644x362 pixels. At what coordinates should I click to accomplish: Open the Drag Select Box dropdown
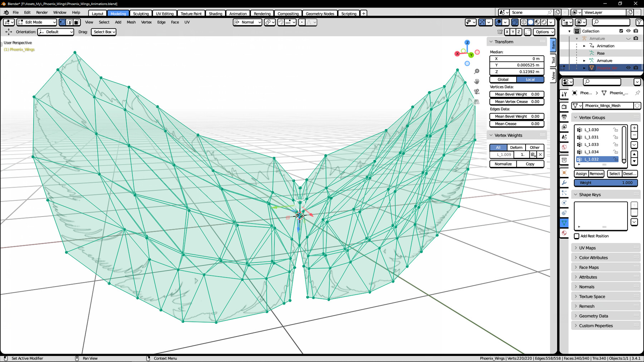tap(104, 32)
